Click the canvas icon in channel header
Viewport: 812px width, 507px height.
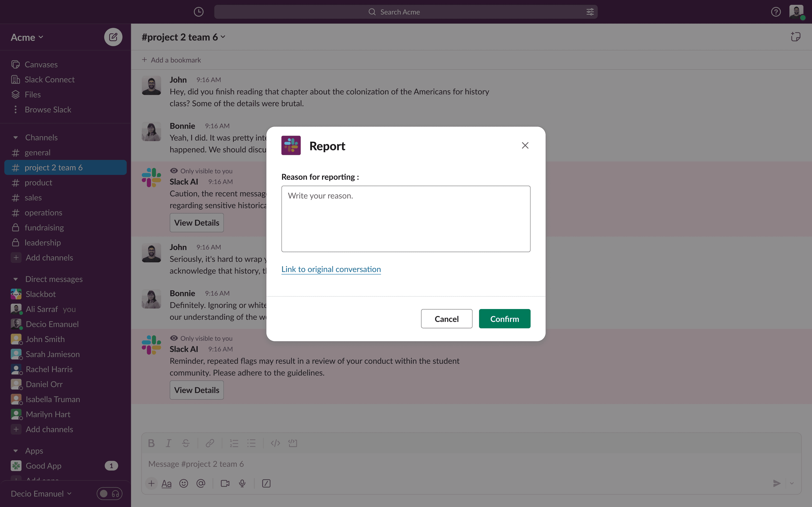[796, 37]
